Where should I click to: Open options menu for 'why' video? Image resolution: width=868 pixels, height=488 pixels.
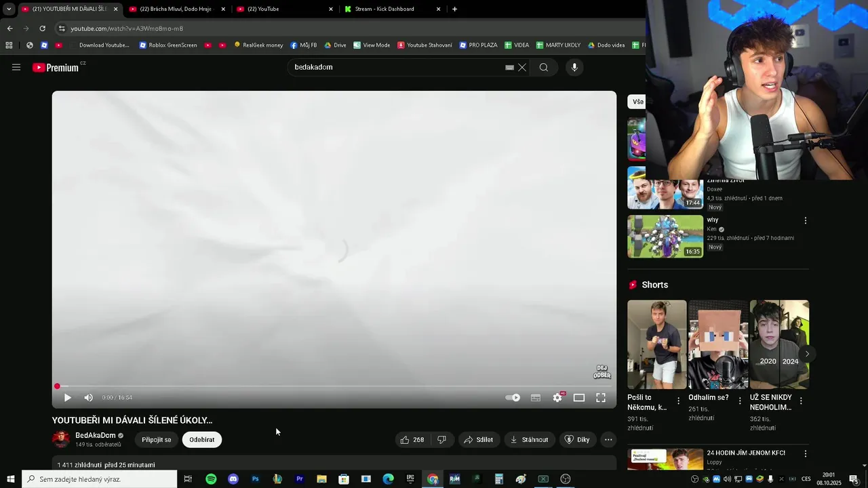click(806, 221)
